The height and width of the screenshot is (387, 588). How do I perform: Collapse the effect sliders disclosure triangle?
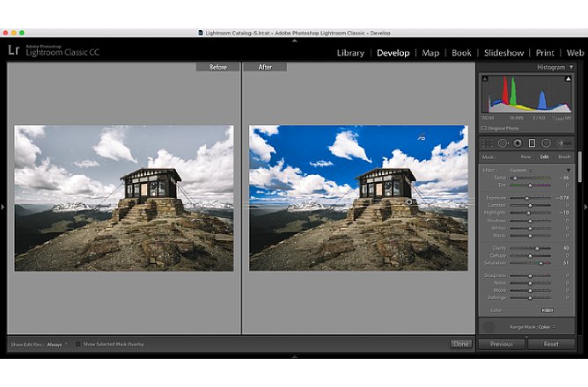coord(569,170)
